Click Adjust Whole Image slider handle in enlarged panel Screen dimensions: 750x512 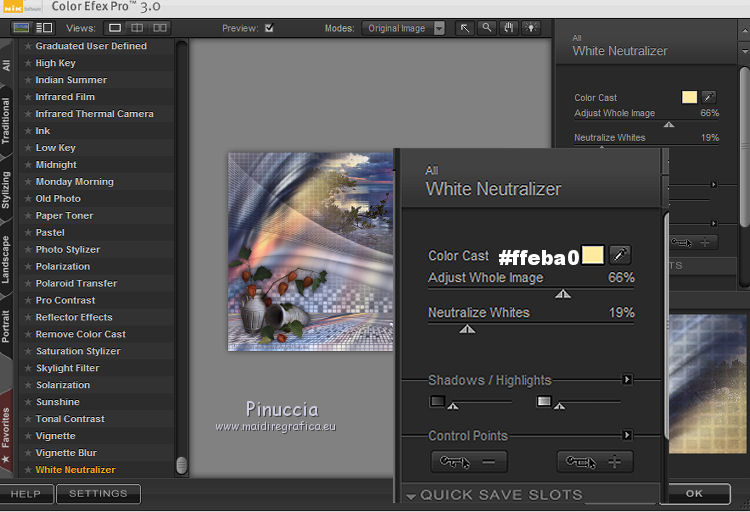tap(563, 294)
